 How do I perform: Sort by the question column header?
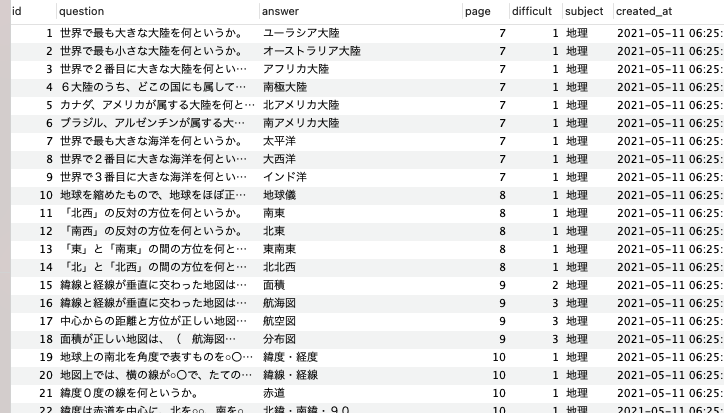click(81, 11)
